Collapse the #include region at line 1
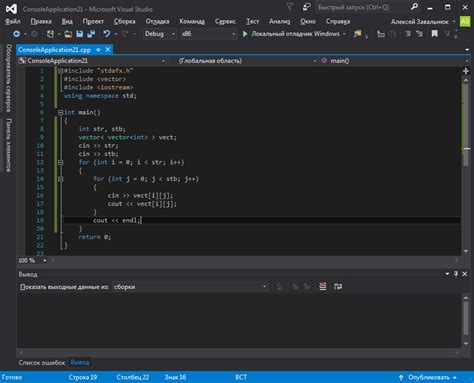Viewport: 474px width, 383px height. point(60,71)
